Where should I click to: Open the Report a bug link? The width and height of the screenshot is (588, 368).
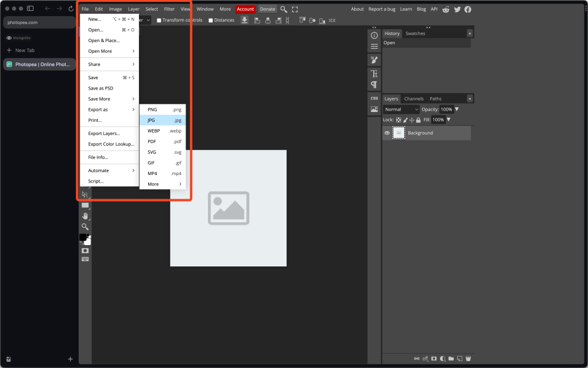click(382, 9)
